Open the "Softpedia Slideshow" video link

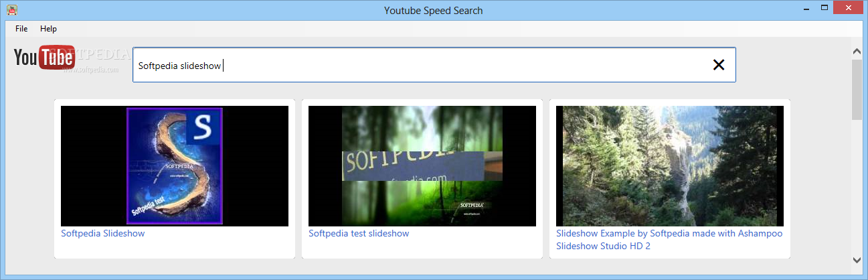pos(102,234)
